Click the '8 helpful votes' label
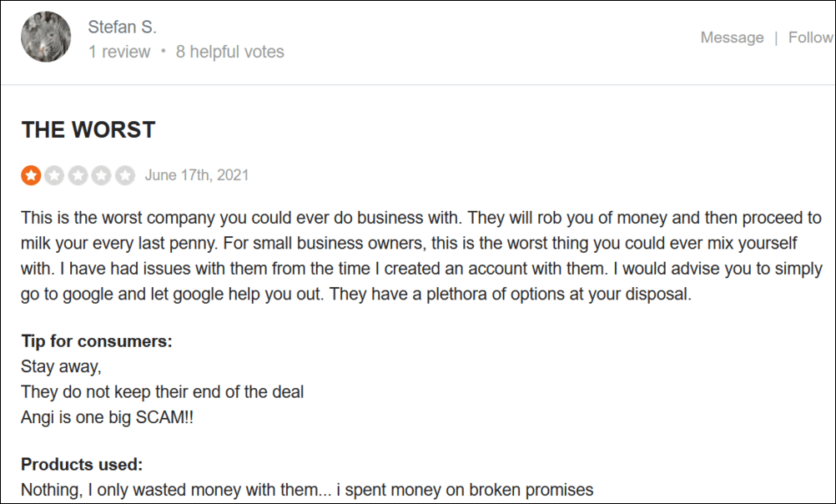Viewport: 836px width, 504px height. (x=230, y=51)
